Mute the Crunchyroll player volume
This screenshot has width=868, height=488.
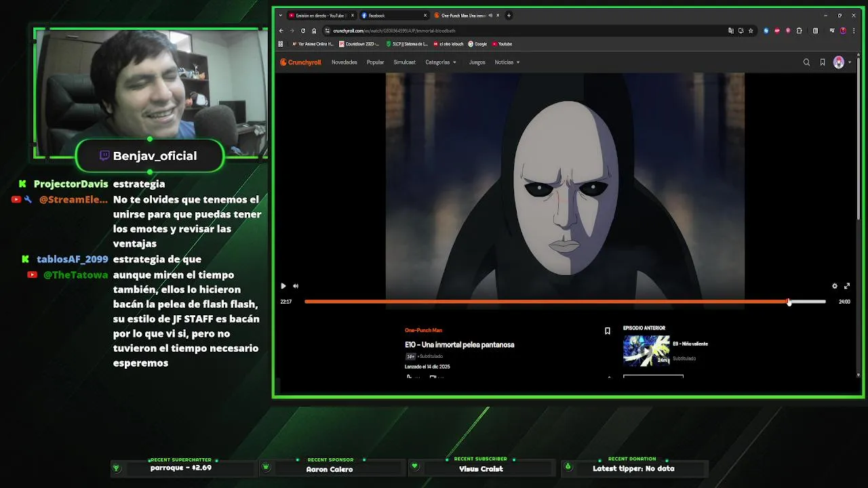(296, 286)
